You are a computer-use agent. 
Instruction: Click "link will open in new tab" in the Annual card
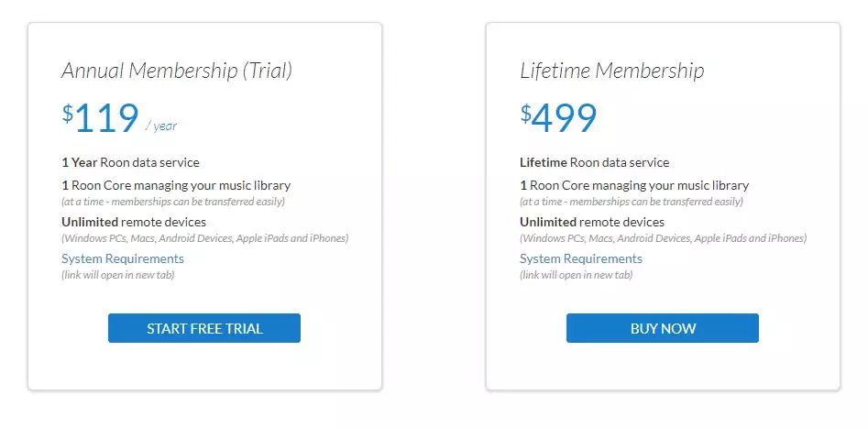coord(117,275)
